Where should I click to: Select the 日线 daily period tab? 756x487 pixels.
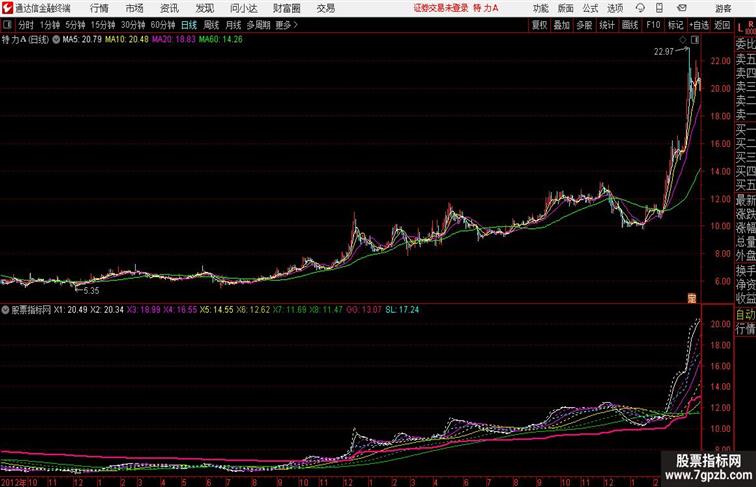click(x=189, y=25)
